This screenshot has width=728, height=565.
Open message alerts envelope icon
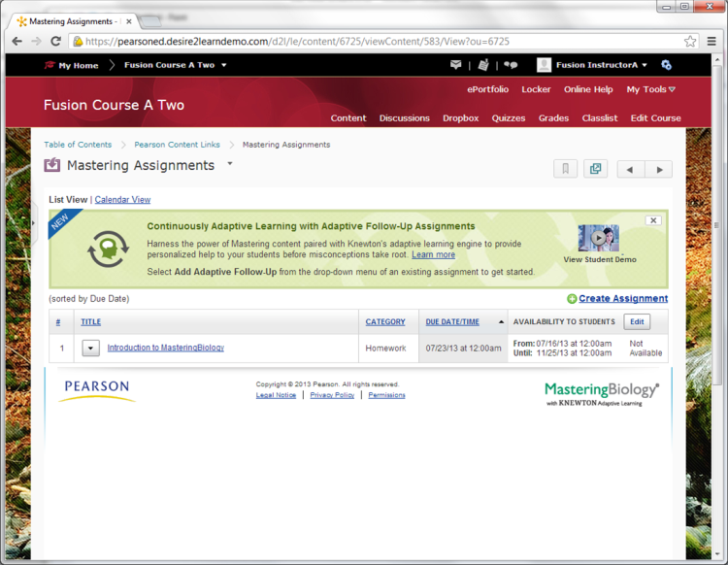coord(456,65)
